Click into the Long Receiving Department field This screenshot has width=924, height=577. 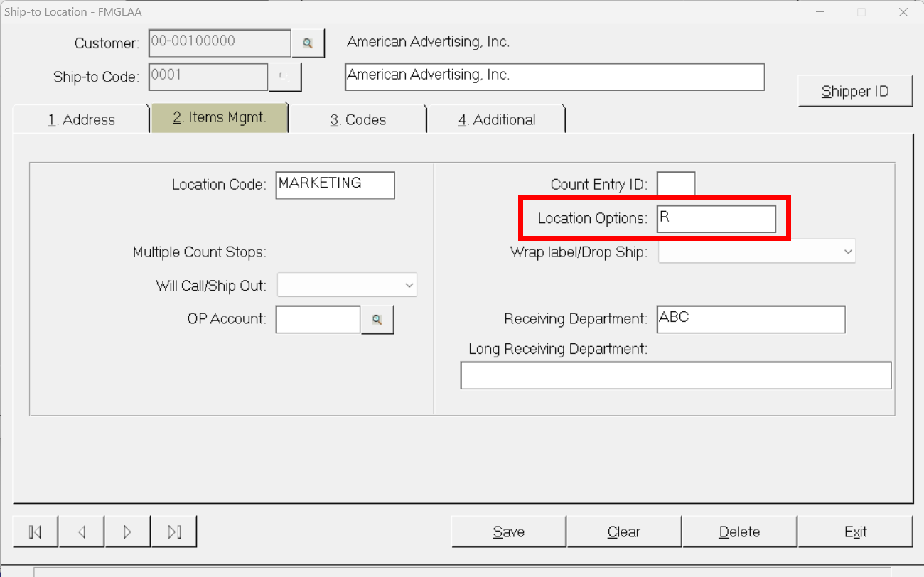click(x=676, y=375)
